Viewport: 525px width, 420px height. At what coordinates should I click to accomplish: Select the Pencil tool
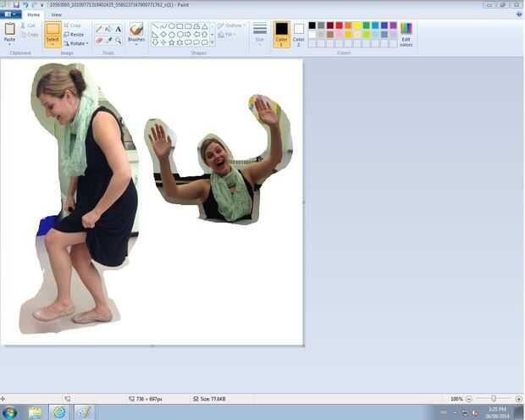pyautogui.click(x=98, y=29)
